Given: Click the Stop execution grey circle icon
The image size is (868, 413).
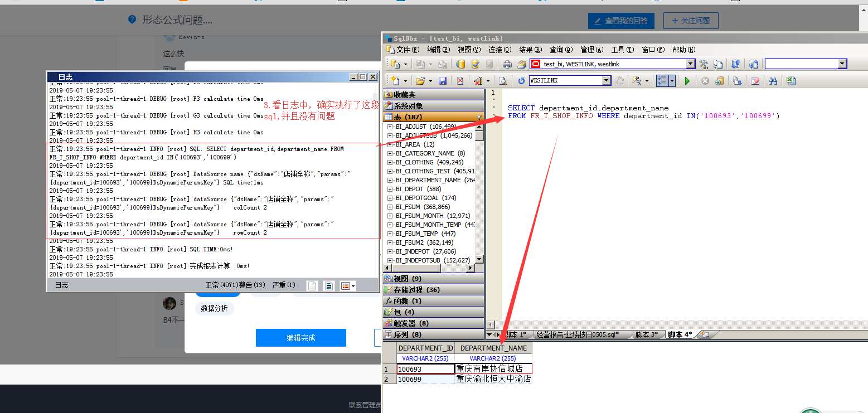Looking at the screenshot, I should tap(705, 81).
